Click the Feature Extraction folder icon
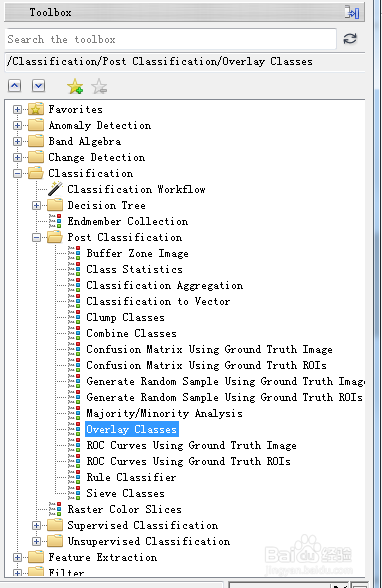Viewport: 382px width, 588px height. [x=36, y=557]
